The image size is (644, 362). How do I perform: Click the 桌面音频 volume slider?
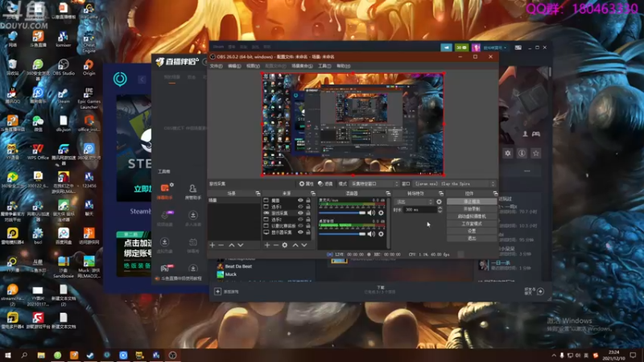pos(342,234)
